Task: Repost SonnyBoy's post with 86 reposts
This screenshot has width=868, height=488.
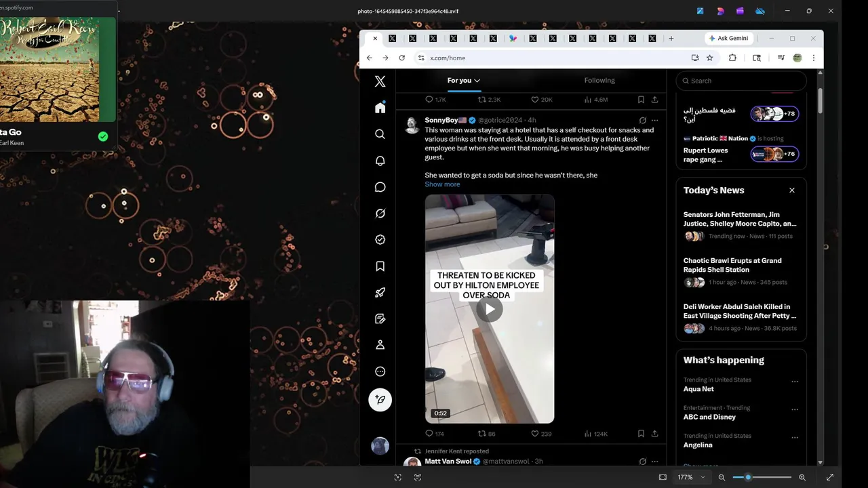Action: (x=486, y=434)
